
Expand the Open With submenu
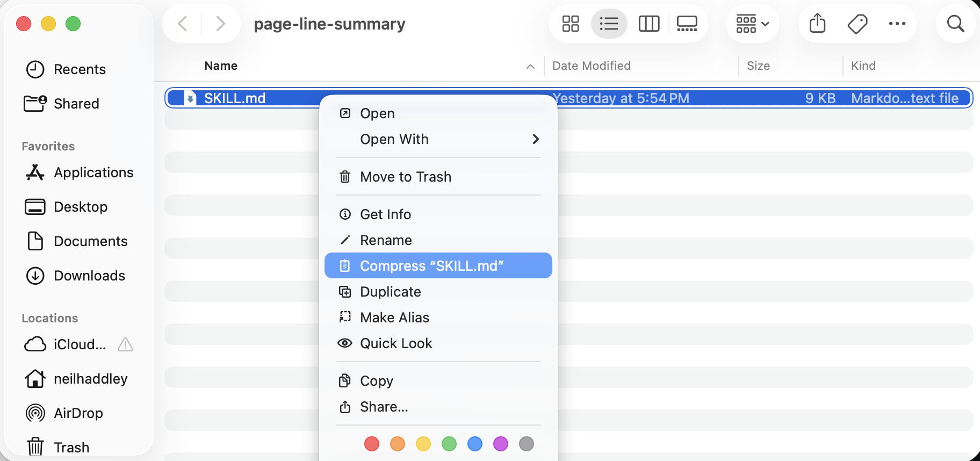[438, 139]
